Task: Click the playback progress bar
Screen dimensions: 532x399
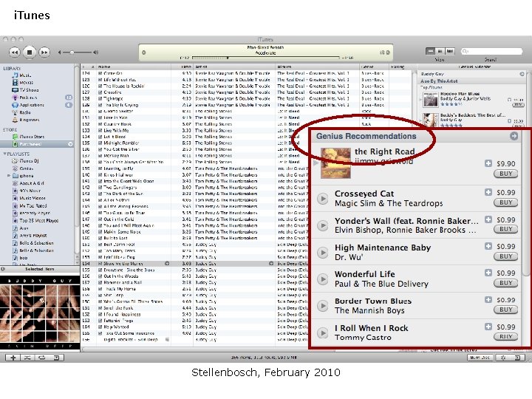Action: pos(266,58)
